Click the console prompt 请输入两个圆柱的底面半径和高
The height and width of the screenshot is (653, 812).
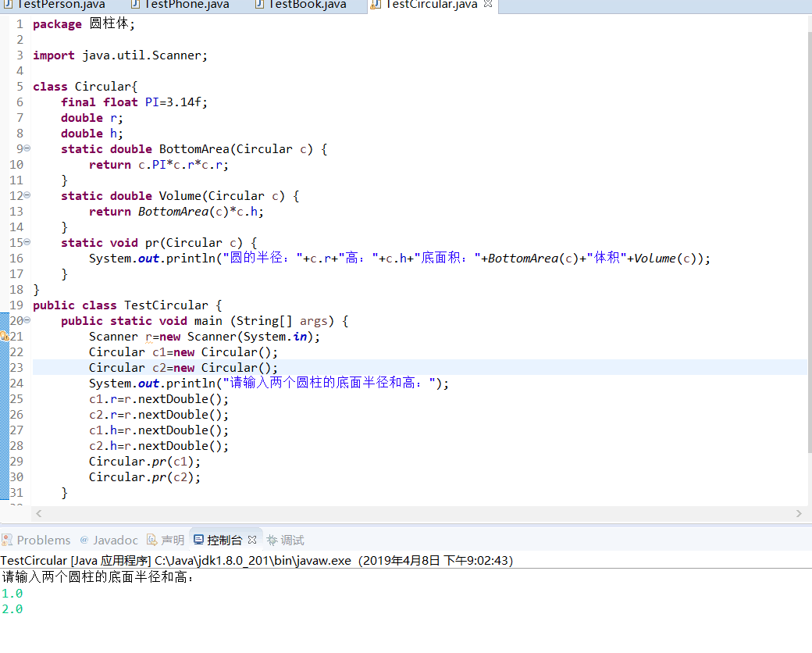98,576
